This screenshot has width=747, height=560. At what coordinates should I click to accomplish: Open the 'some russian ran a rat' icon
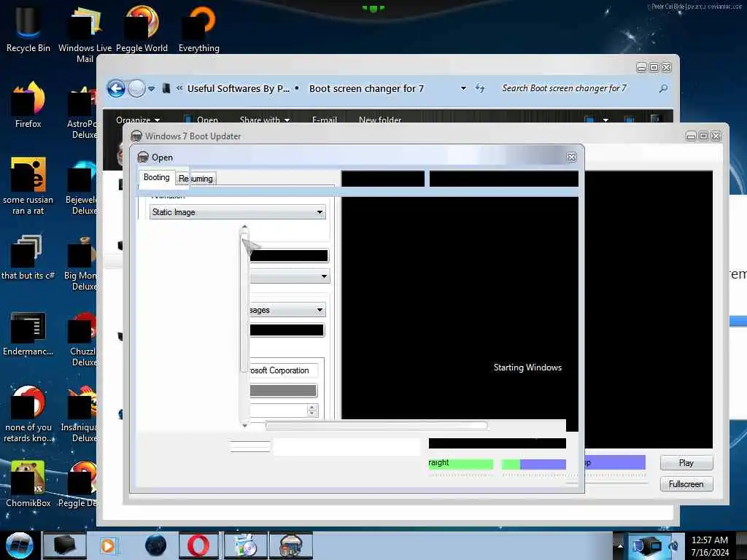pyautogui.click(x=28, y=186)
